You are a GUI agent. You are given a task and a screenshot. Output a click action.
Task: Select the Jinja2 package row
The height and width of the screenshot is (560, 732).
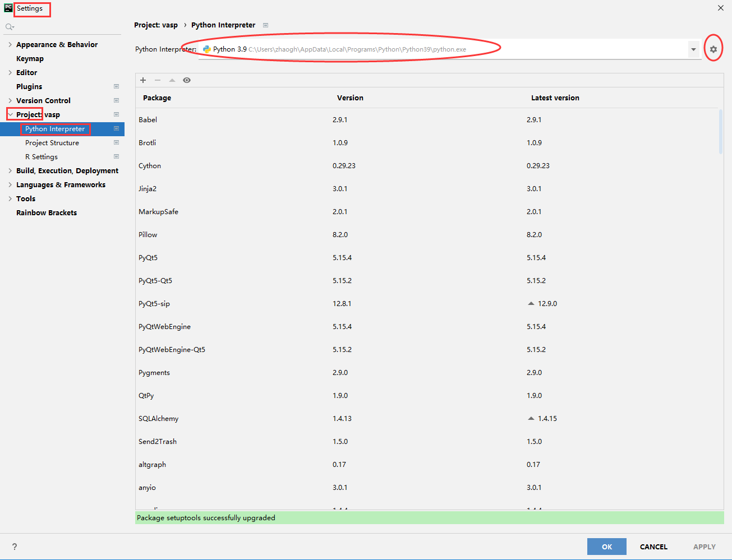[427, 188]
